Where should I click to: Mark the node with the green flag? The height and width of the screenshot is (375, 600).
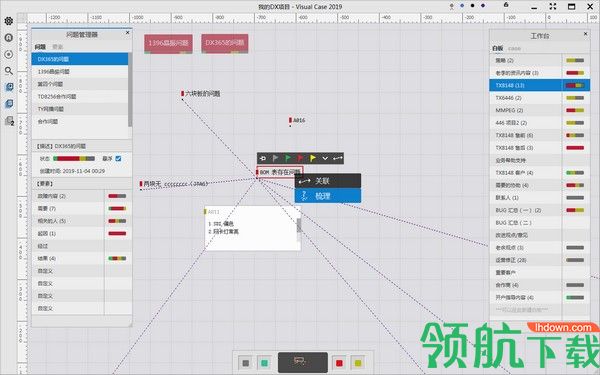(288, 158)
